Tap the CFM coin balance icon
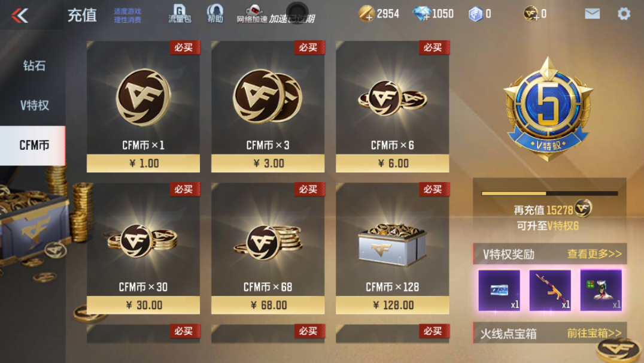Viewport: 644px width, 363px height. point(531,14)
